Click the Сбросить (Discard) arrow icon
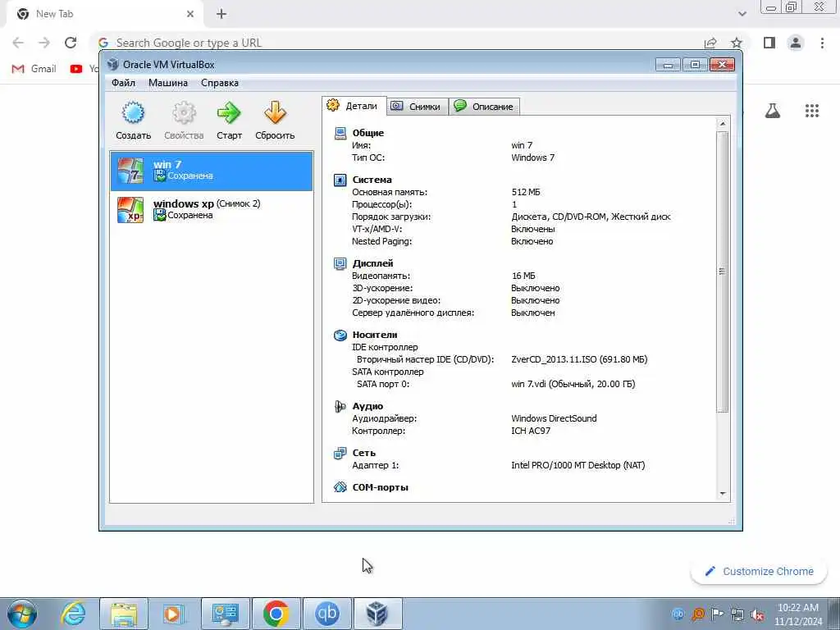The width and height of the screenshot is (840, 630). tap(275, 113)
